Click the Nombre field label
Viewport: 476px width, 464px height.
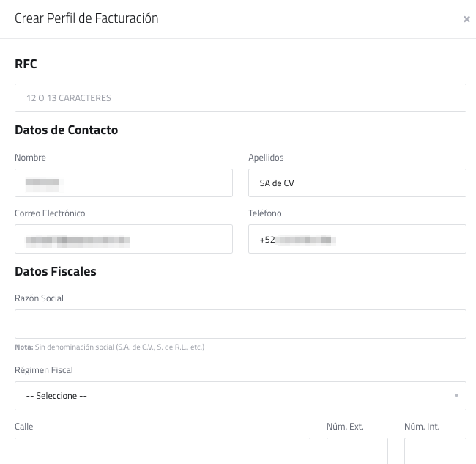(30, 158)
